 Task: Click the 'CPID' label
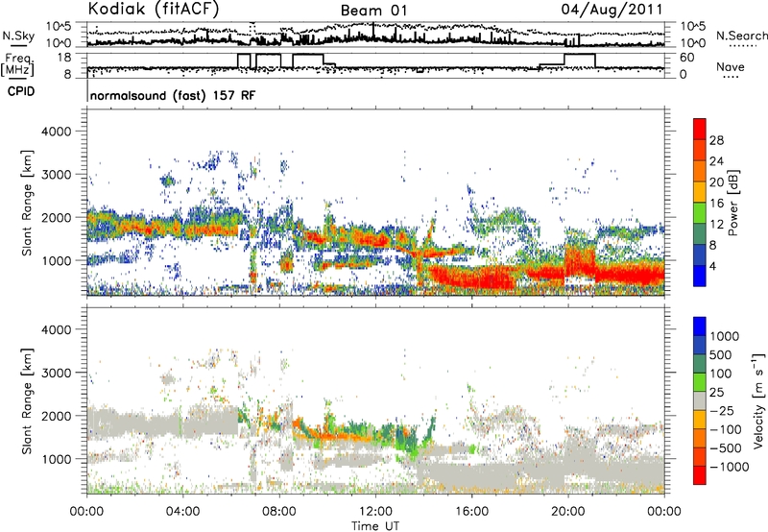tap(21, 91)
